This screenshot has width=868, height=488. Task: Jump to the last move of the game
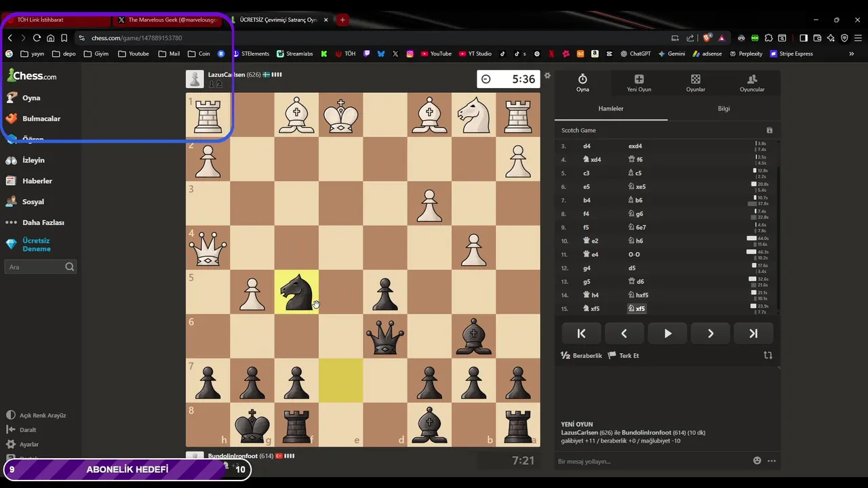pyautogui.click(x=753, y=333)
